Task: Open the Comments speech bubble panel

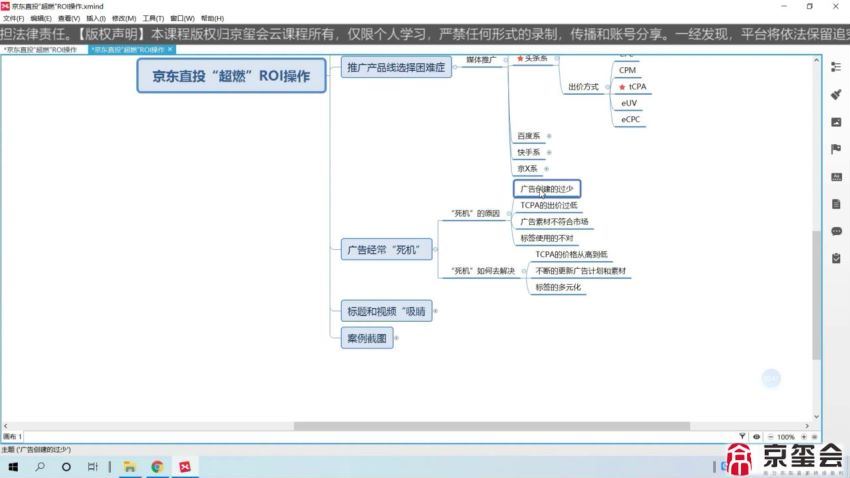Action: pyautogui.click(x=836, y=231)
